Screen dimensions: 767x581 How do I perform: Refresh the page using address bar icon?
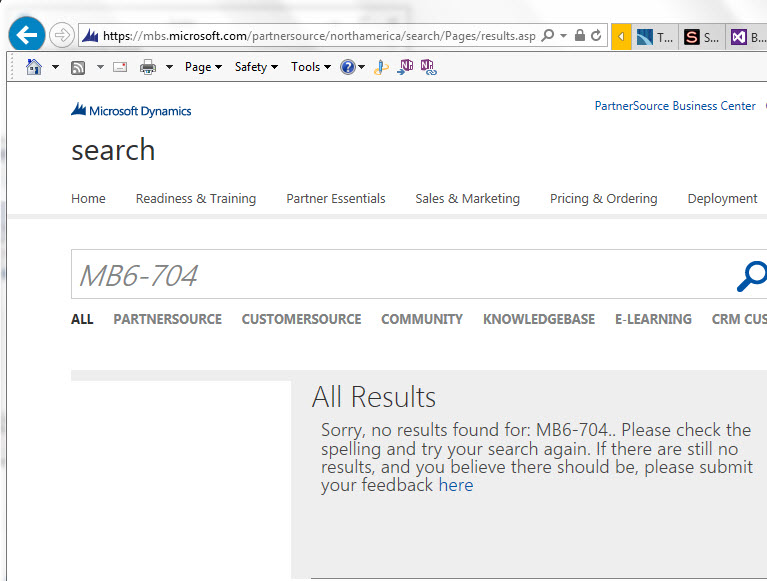pos(597,36)
